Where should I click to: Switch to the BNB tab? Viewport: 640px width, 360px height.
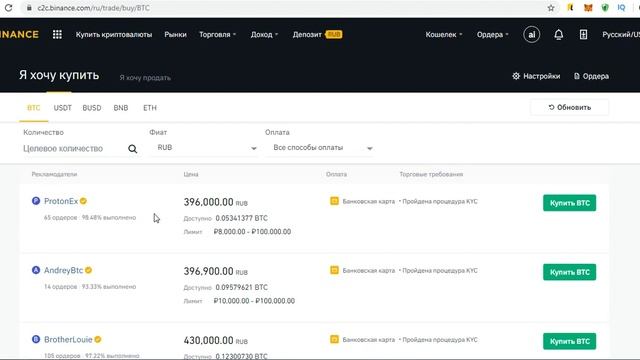click(121, 108)
